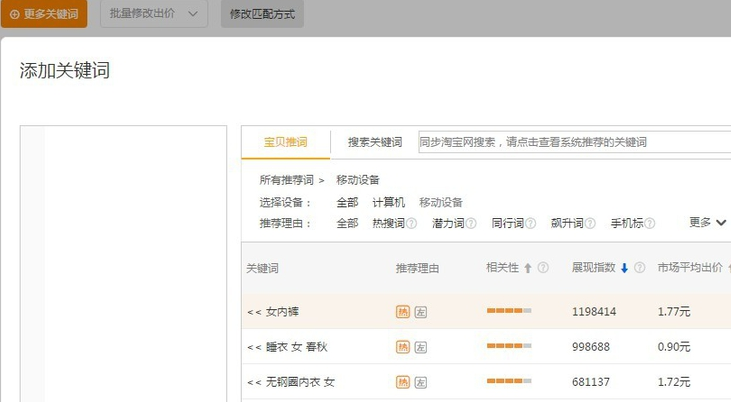Click 左 badge in 女内裤 row
This screenshot has height=402, width=731.
pyautogui.click(x=421, y=312)
